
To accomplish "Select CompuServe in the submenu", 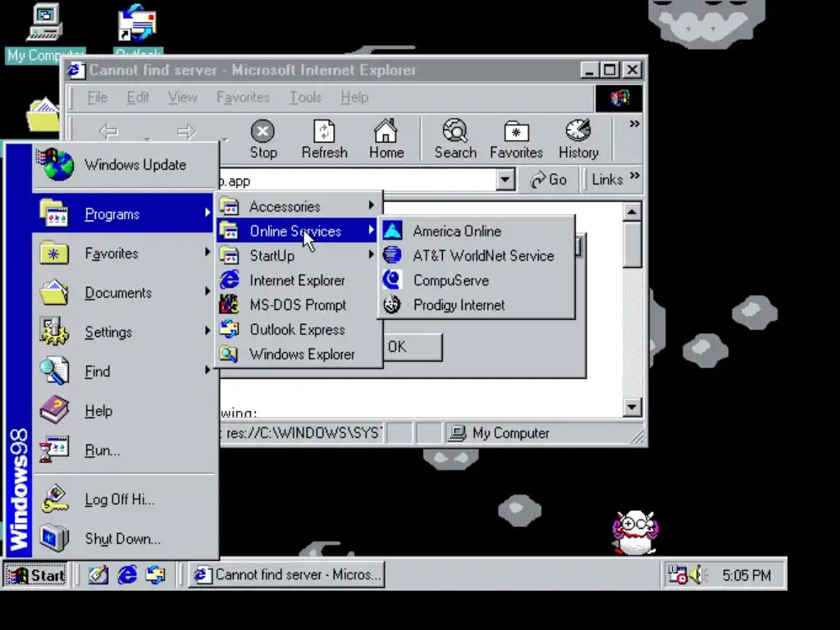I will coord(477,281).
